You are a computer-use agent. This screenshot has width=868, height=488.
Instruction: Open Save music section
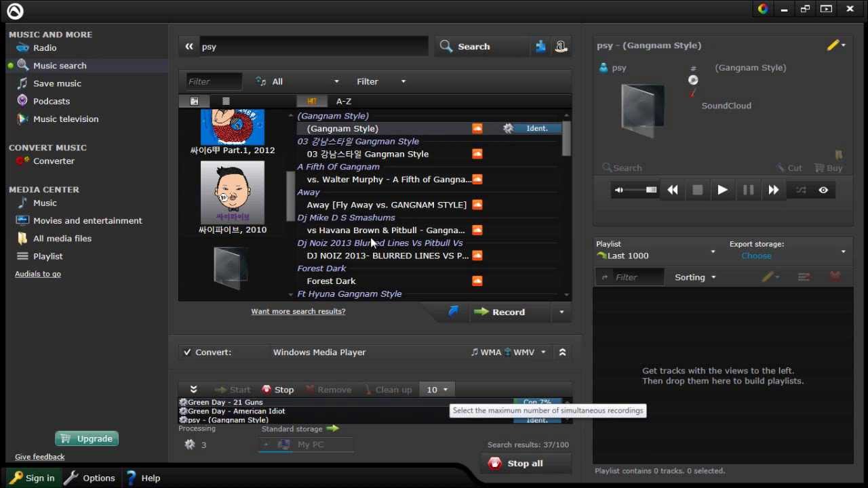pyautogui.click(x=57, y=83)
